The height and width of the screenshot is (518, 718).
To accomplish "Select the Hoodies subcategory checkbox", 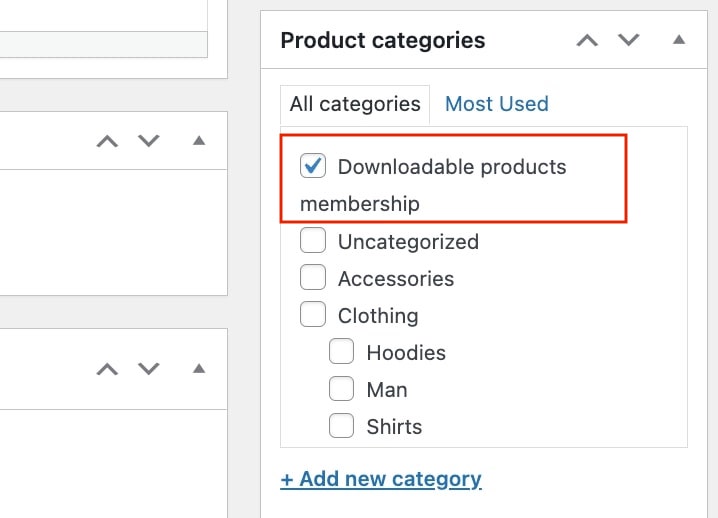I will tap(342, 352).
